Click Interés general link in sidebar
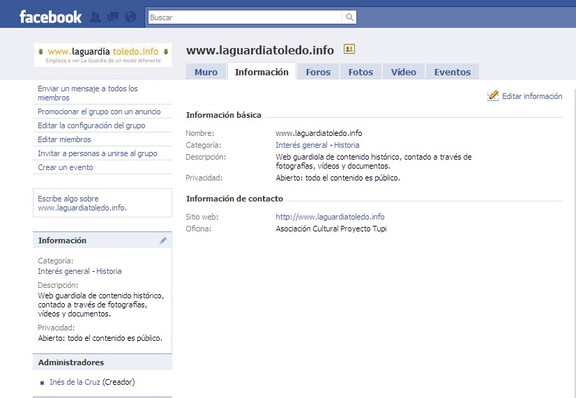Image resolution: width=576 pixels, height=398 pixels. (64, 271)
